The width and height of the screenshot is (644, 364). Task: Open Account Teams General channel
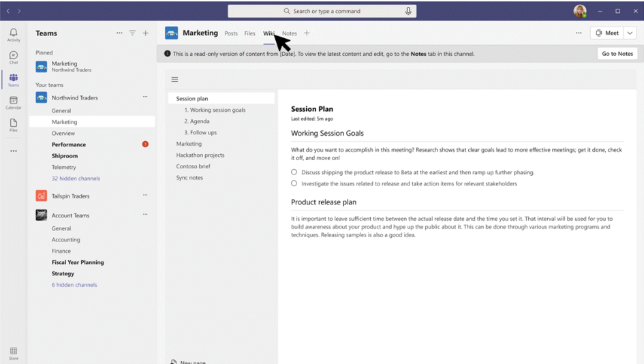(x=61, y=228)
